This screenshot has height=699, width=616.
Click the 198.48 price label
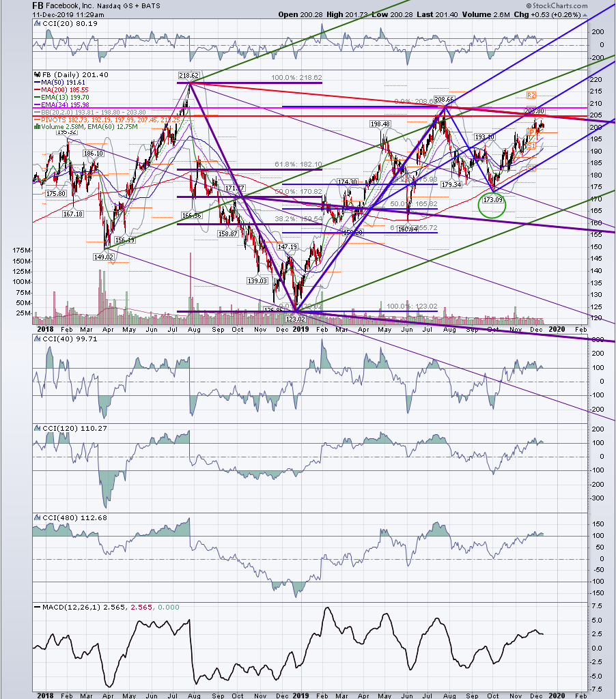380,124
